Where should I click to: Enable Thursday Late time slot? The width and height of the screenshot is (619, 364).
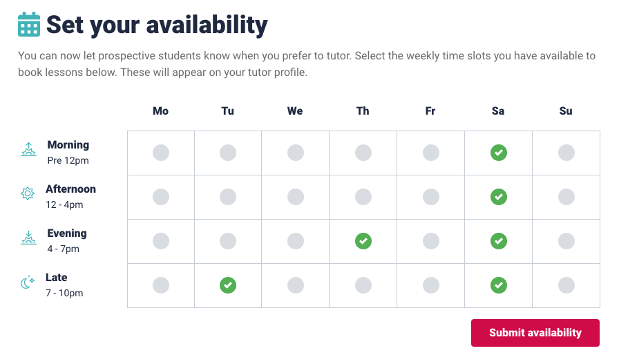pos(363,285)
